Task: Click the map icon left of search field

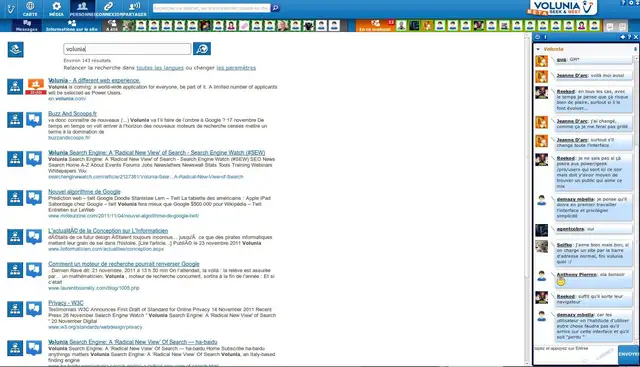Action: [x=16, y=49]
